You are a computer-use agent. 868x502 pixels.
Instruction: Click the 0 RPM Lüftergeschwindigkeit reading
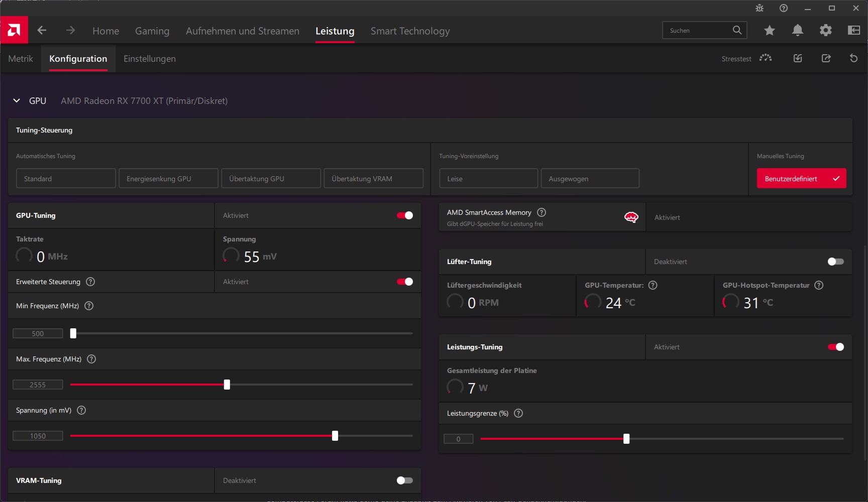point(483,303)
